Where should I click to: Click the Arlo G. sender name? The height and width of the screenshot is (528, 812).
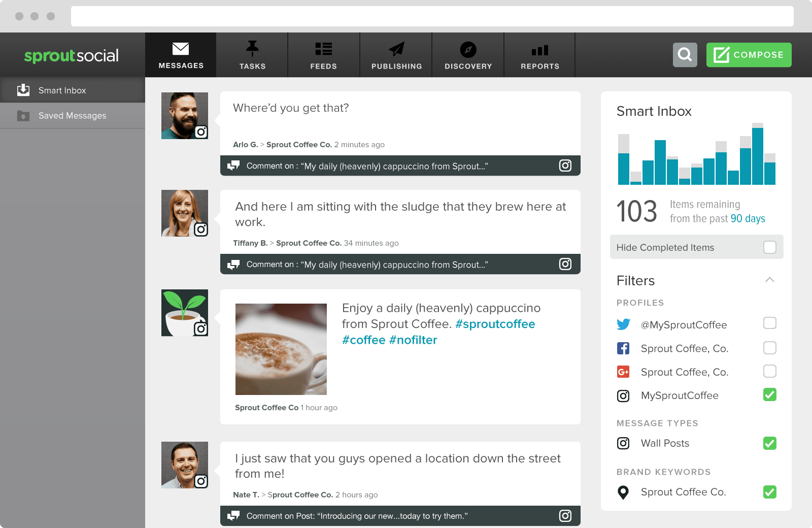pos(246,145)
